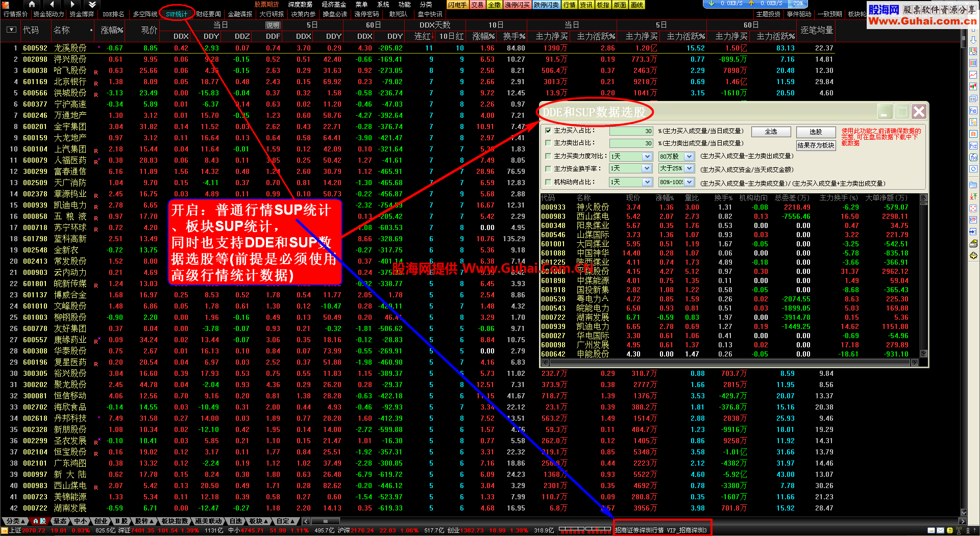Click 交易 trade toolbar button

pos(477,5)
